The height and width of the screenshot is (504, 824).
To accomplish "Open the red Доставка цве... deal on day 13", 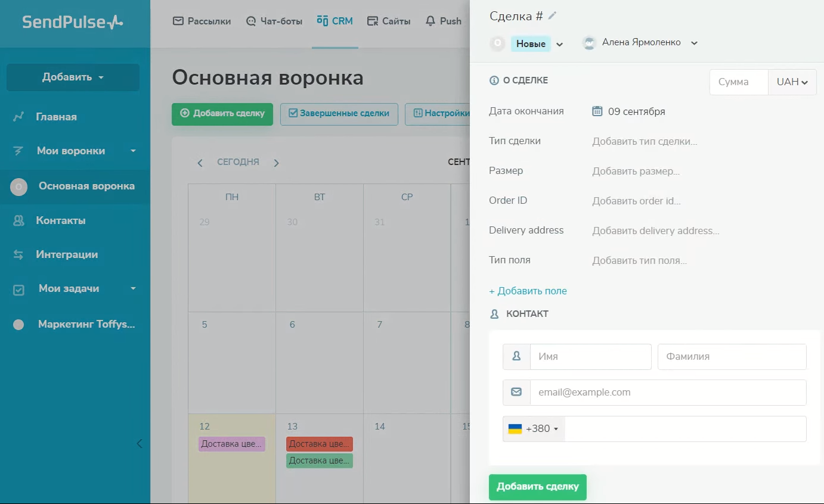I will (320, 444).
